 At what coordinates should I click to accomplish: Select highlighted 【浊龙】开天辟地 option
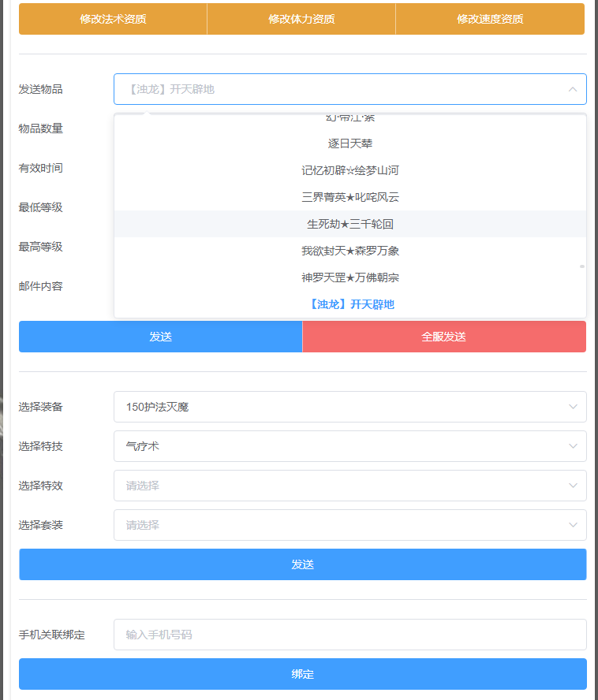[349, 304]
